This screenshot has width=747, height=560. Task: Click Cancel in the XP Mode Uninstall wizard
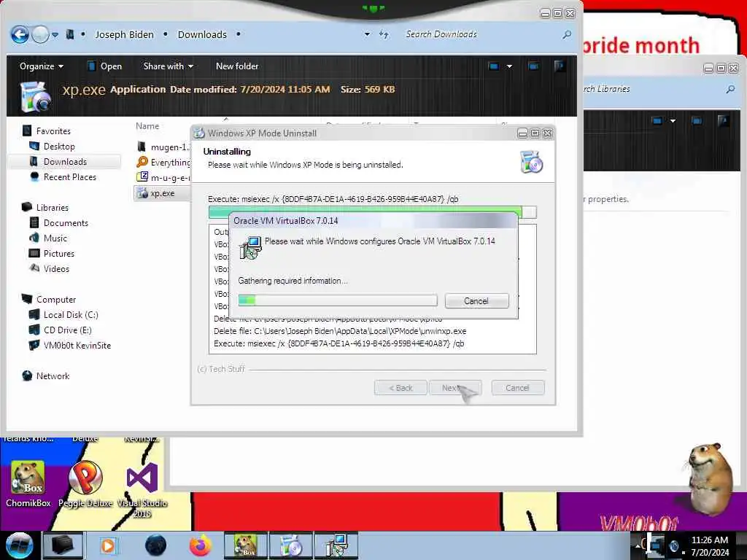click(x=517, y=388)
